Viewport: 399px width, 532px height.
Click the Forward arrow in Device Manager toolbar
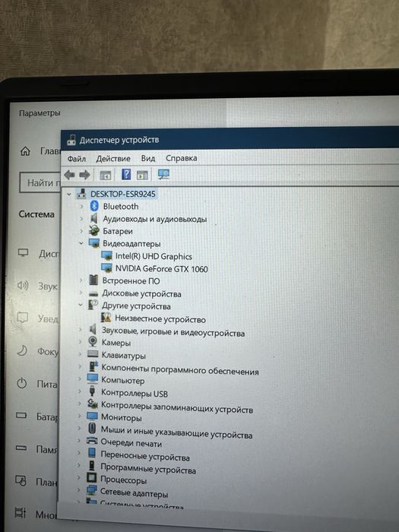pyautogui.click(x=84, y=175)
